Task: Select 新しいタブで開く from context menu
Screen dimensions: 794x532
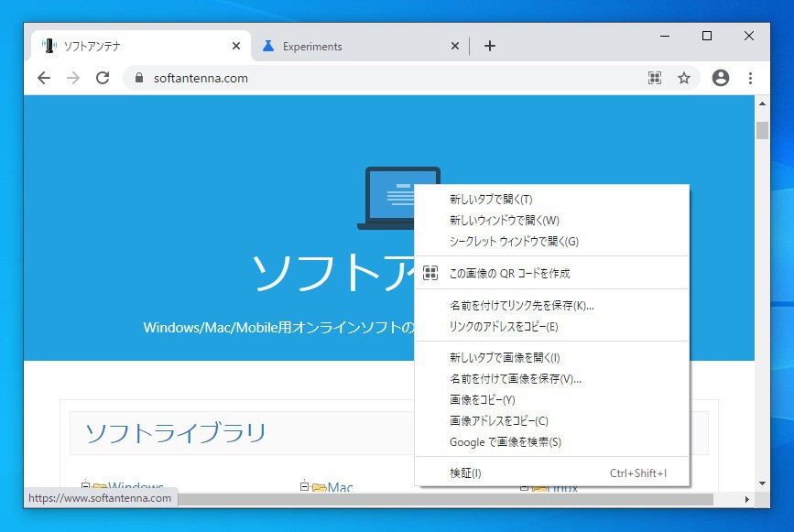Action: pos(491,200)
